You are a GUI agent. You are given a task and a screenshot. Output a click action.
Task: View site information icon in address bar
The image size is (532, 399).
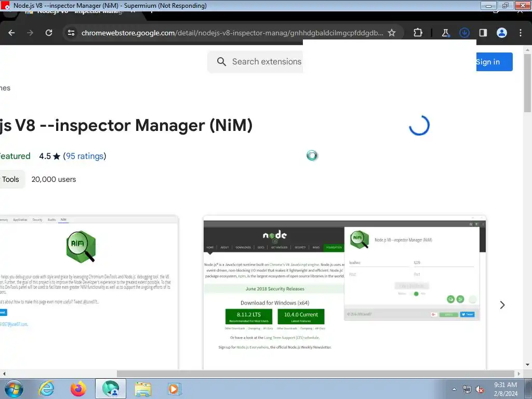(x=71, y=33)
